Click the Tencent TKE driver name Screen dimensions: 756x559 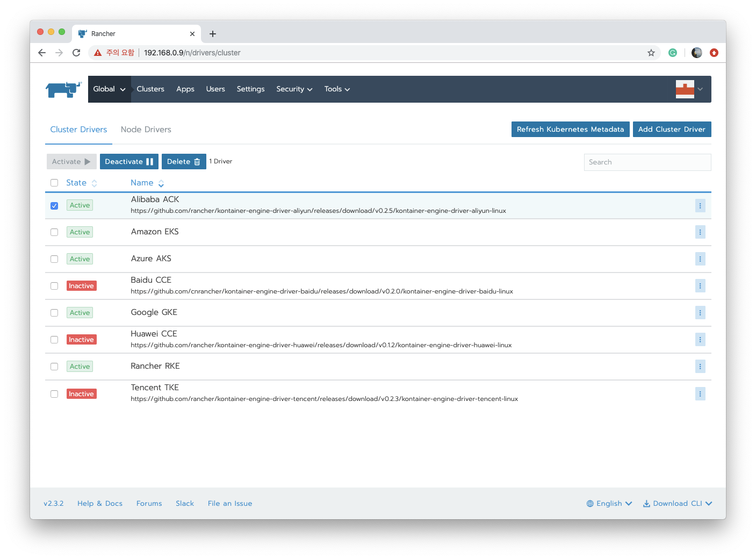(x=155, y=388)
